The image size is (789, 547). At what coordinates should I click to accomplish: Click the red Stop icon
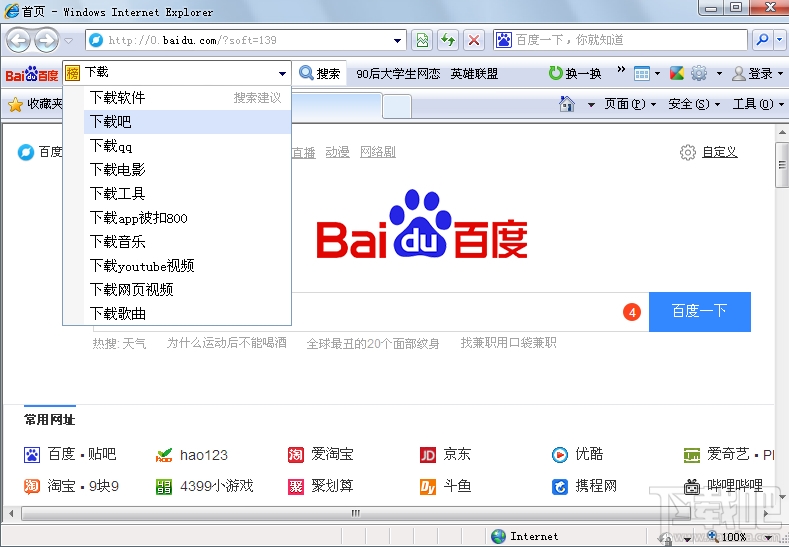[474, 40]
